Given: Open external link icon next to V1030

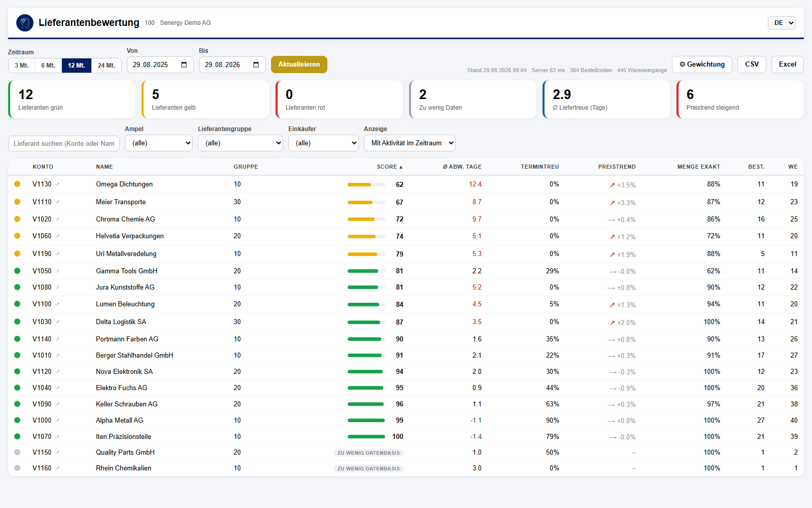Looking at the screenshot, I should coord(58,322).
